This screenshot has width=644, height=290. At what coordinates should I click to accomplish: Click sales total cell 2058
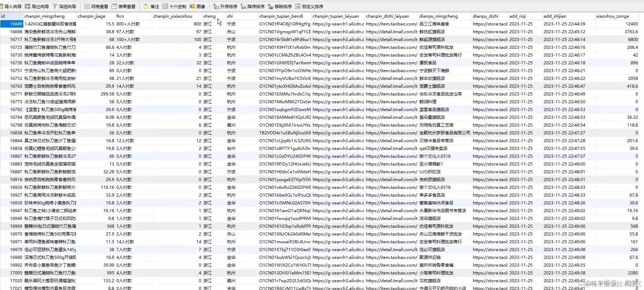(617, 78)
